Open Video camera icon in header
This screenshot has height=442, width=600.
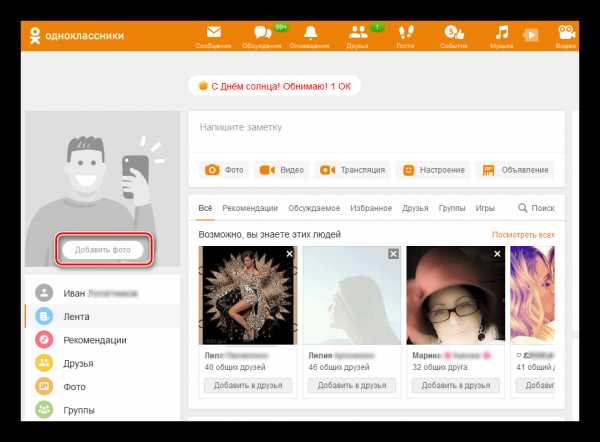(566, 32)
